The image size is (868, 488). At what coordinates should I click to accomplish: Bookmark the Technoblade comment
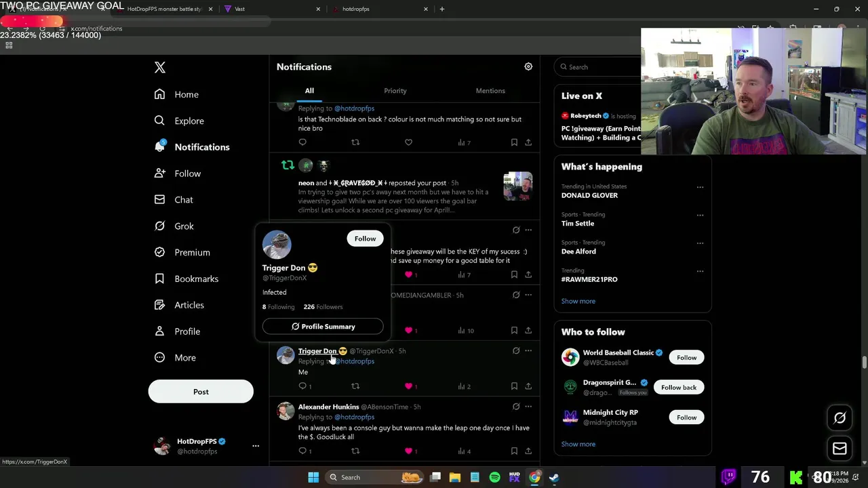coord(514,142)
